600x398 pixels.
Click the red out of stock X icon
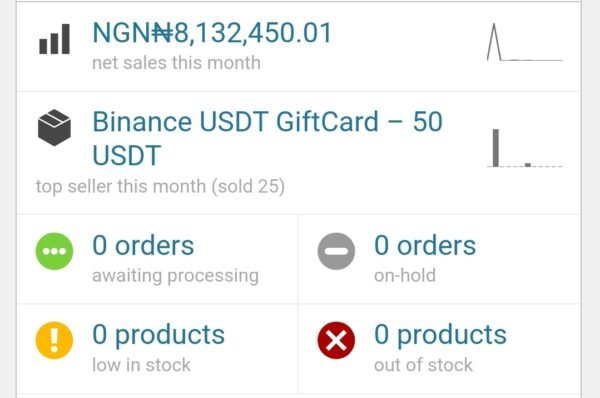tap(336, 340)
